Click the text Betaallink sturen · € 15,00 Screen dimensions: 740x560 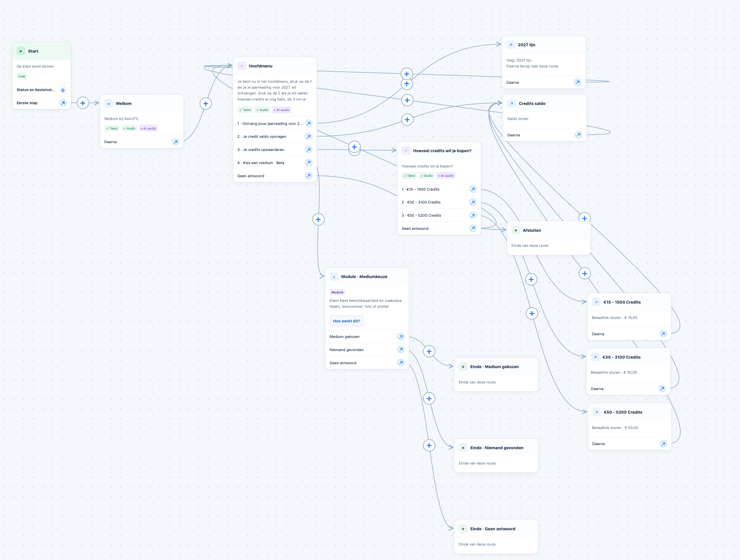(614, 317)
